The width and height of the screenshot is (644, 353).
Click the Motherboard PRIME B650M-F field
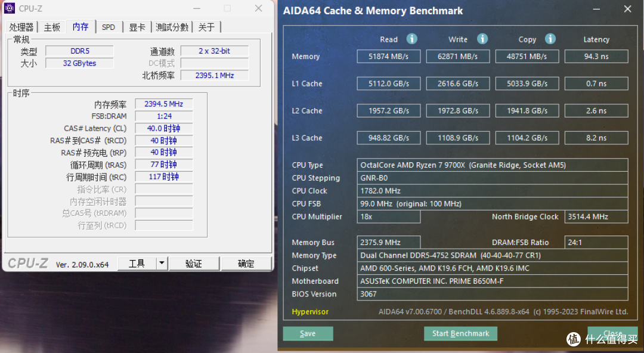[493, 281]
